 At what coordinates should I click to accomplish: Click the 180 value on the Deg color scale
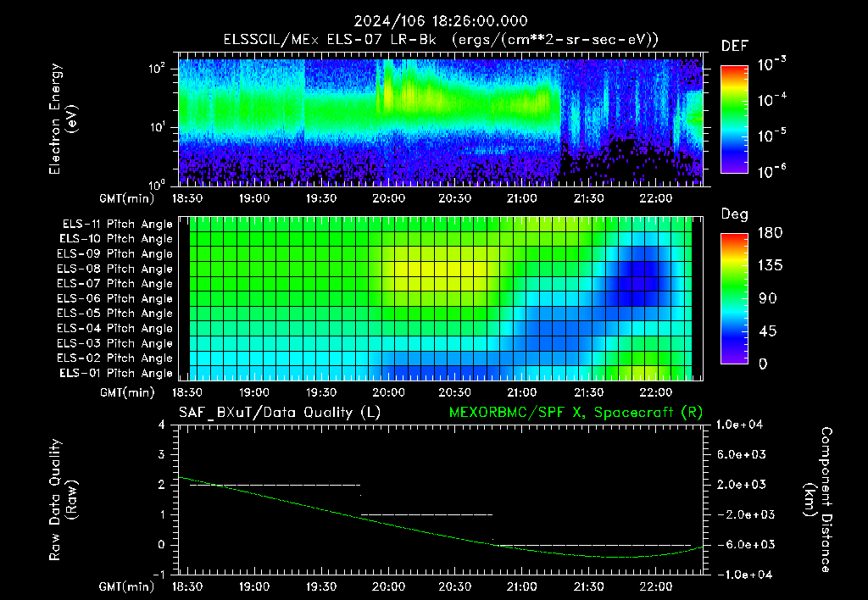click(770, 232)
